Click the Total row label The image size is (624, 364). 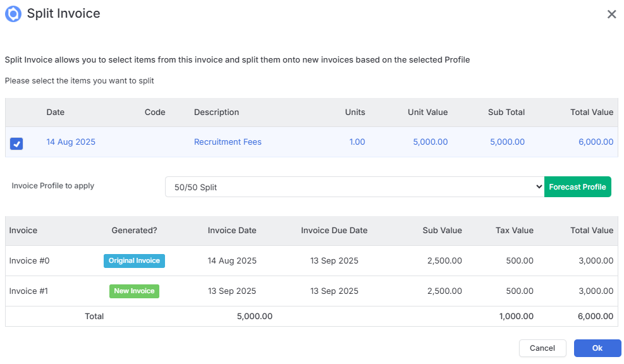pos(94,316)
